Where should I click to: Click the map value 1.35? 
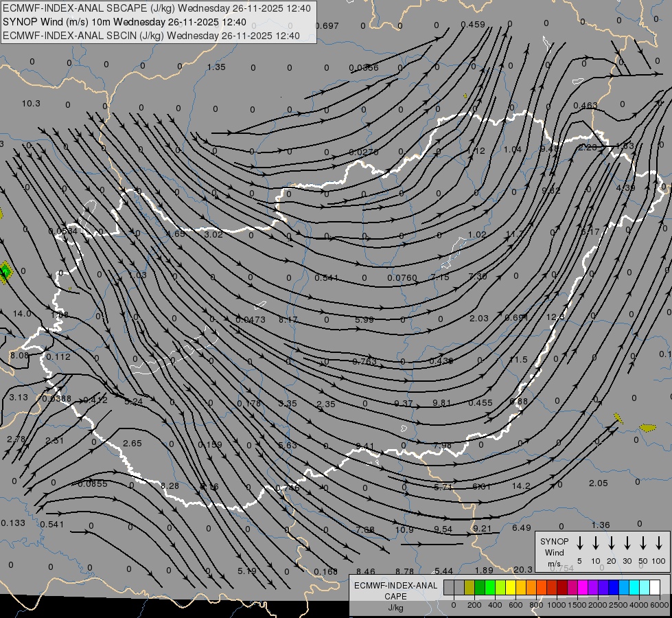(x=216, y=67)
